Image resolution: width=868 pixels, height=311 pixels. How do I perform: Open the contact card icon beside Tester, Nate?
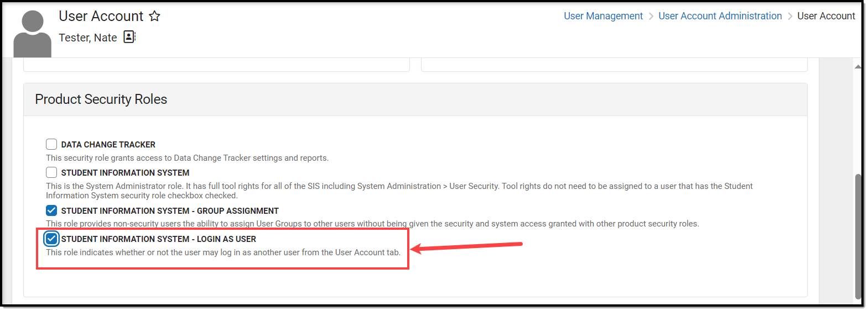click(x=129, y=37)
